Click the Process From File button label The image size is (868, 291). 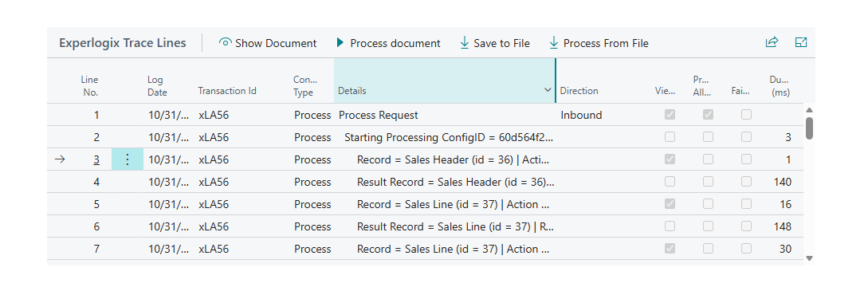(606, 43)
